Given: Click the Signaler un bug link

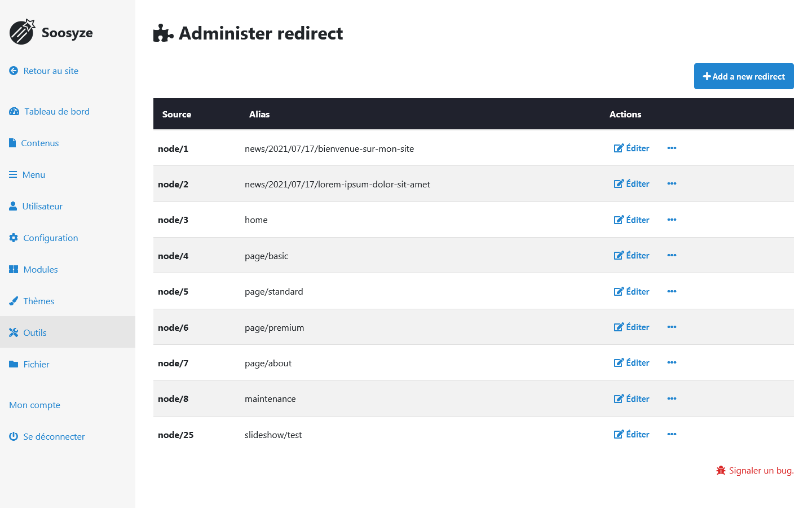Looking at the screenshot, I should pyautogui.click(x=754, y=470).
